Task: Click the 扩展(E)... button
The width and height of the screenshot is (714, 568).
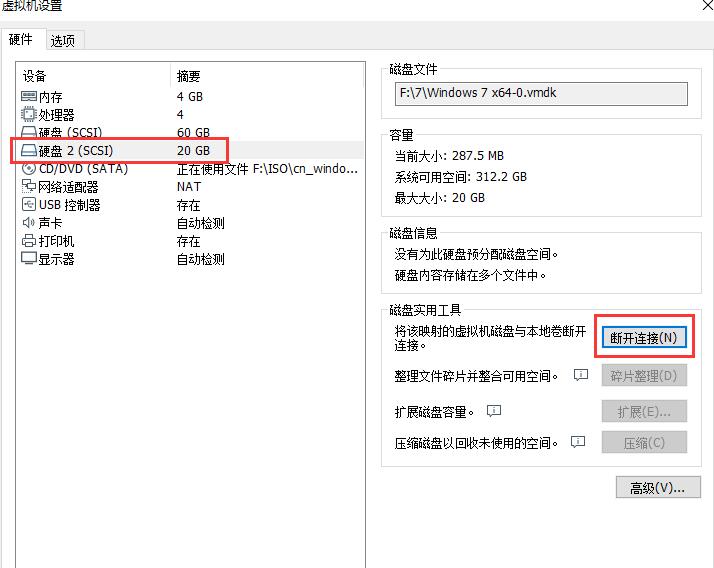Action: pos(644,412)
